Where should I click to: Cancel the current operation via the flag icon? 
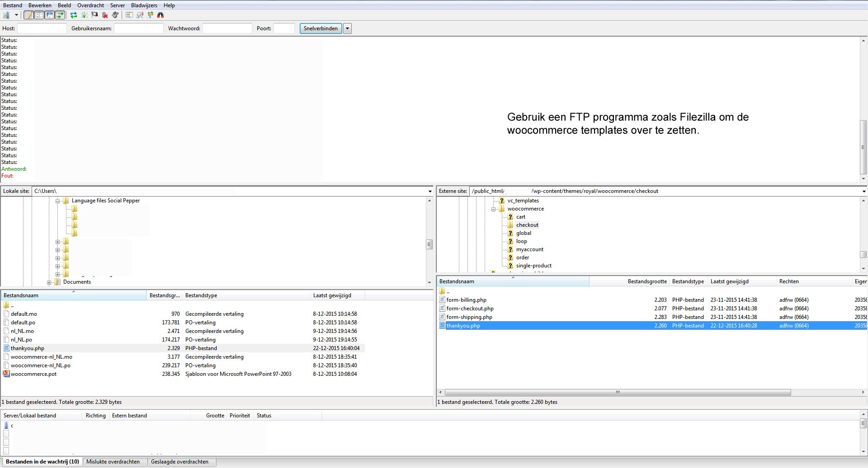point(94,15)
